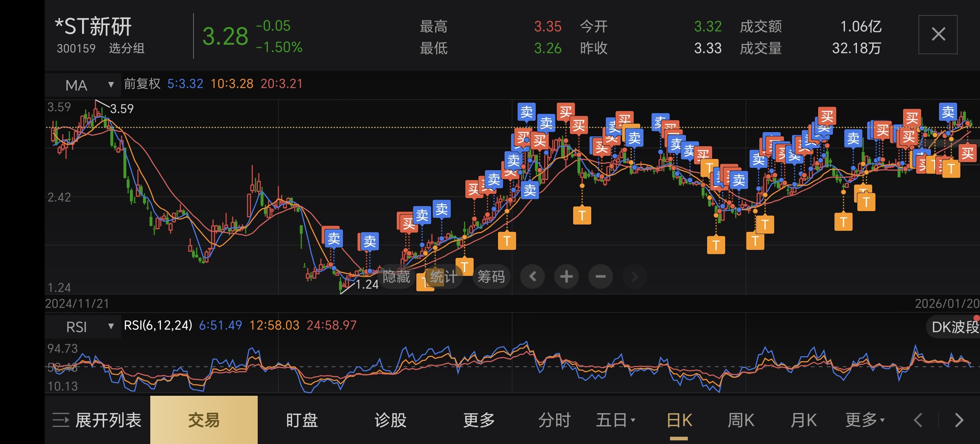The height and width of the screenshot is (444, 980).
Task: Go to previous stock with left chevron
Action: (x=918, y=420)
